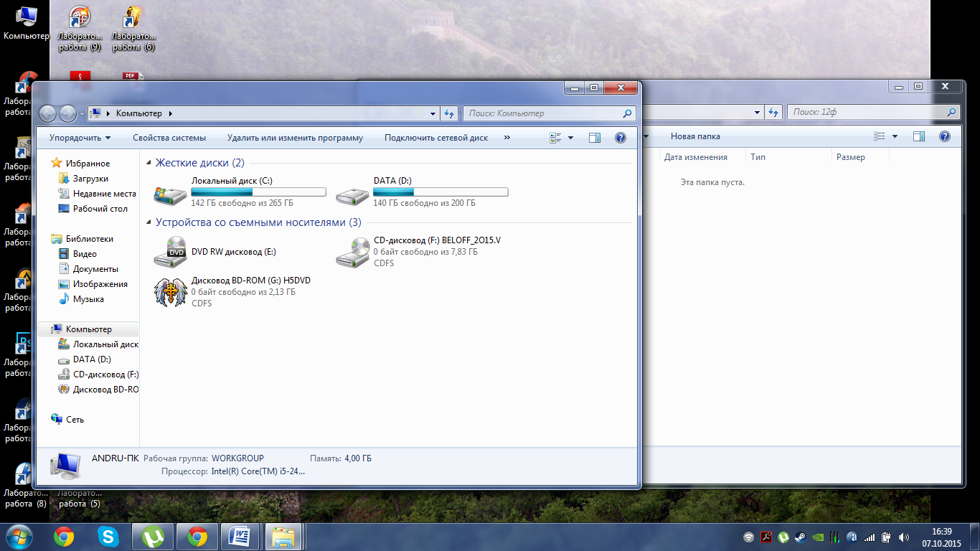Open the Упорядочить menu

80,138
